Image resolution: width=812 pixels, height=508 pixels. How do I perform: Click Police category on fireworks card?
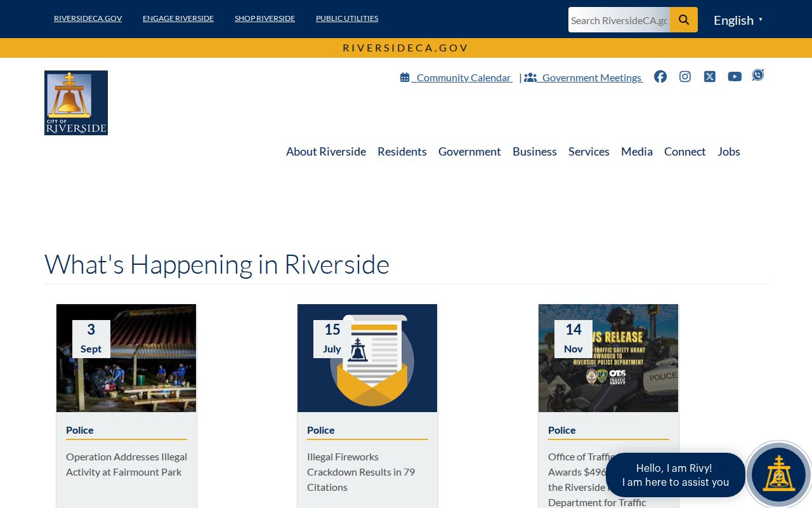pyautogui.click(x=321, y=430)
